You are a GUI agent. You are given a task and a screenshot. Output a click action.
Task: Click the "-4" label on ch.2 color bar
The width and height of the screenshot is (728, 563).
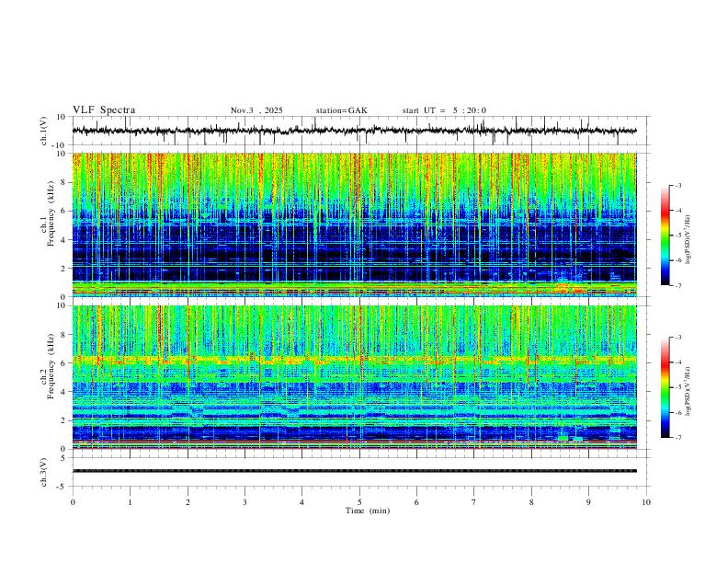pyautogui.click(x=678, y=362)
